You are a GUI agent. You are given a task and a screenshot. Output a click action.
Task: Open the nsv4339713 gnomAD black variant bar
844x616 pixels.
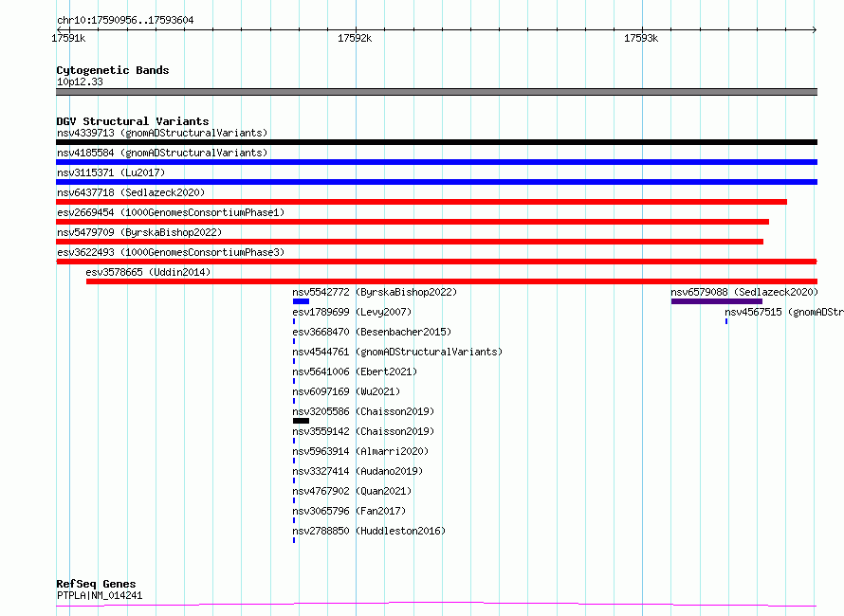click(436, 142)
